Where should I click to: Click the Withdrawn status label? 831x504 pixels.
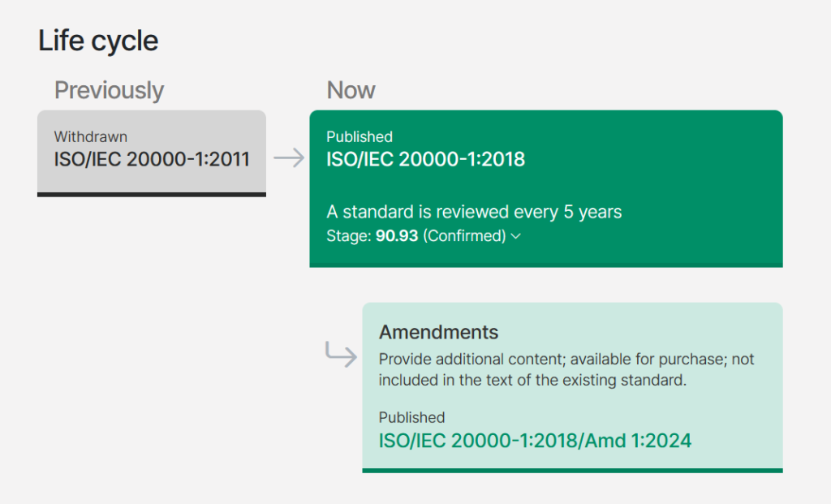coord(91,136)
